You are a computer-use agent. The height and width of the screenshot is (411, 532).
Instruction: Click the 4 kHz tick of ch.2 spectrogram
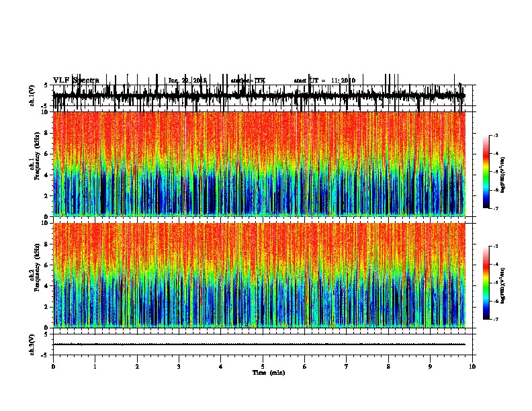pyautogui.click(x=47, y=286)
